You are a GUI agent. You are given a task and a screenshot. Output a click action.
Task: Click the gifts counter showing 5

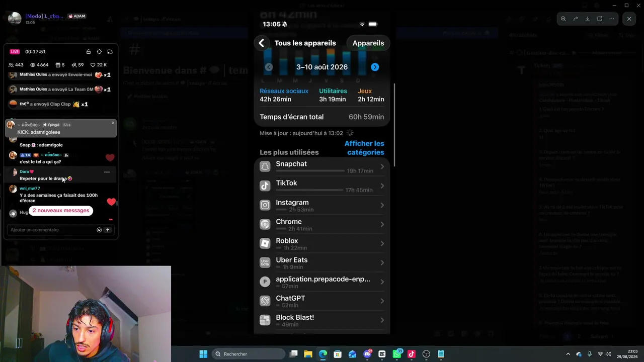coord(60,65)
